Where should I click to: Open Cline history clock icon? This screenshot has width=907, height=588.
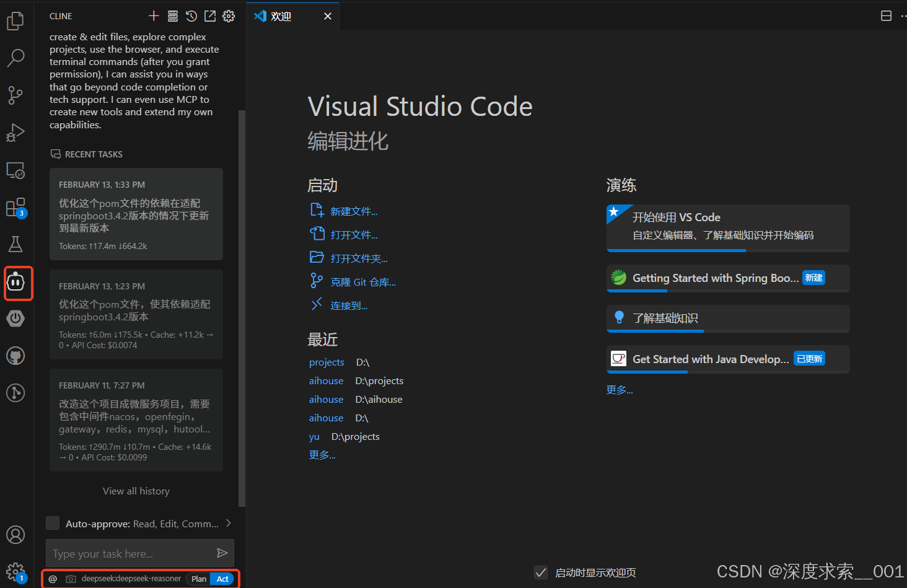click(x=191, y=16)
